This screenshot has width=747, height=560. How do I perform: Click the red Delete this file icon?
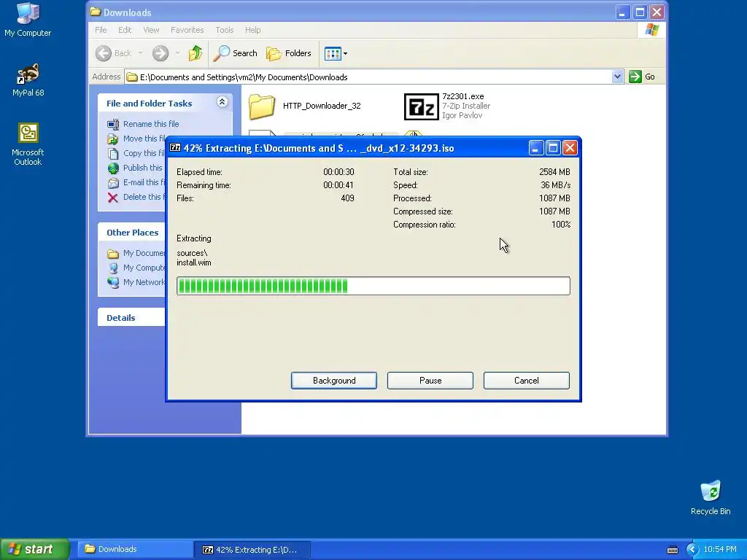pyautogui.click(x=113, y=198)
